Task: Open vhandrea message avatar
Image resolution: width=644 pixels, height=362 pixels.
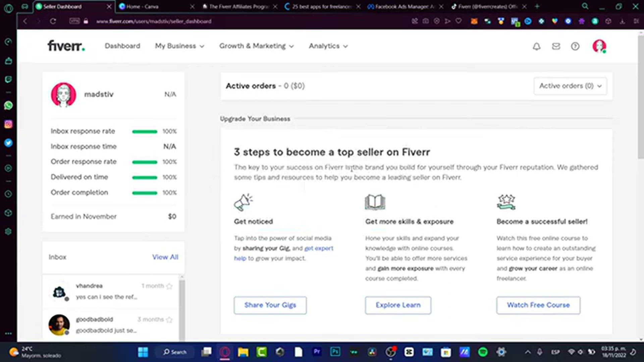Action: 59,292
